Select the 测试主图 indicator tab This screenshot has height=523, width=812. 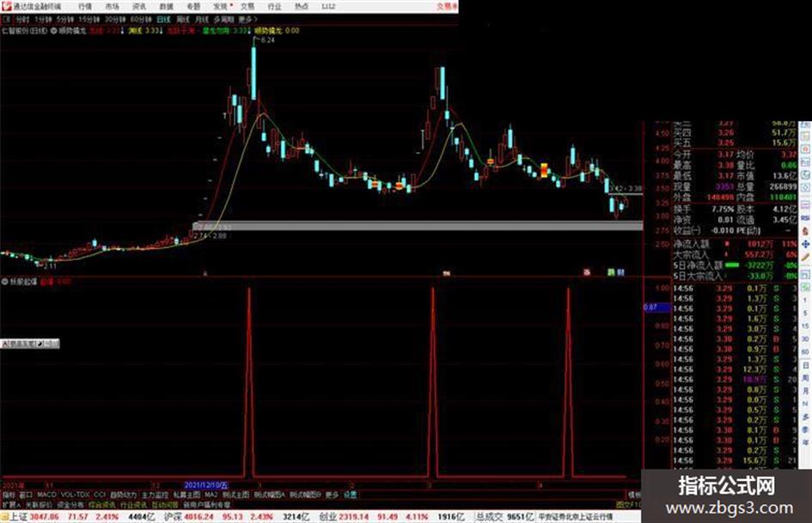pyautogui.click(x=236, y=495)
